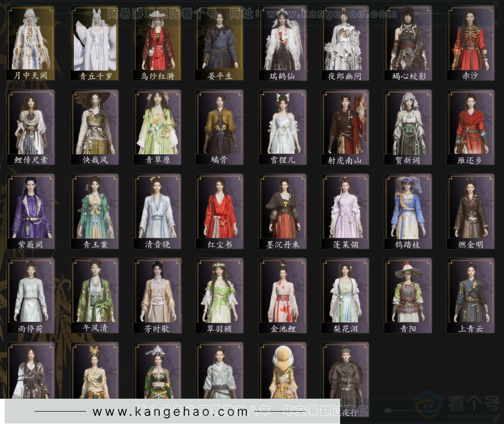Click the 鹊踏枝 blue costume card
504x424 pixels.
pyautogui.click(x=408, y=211)
